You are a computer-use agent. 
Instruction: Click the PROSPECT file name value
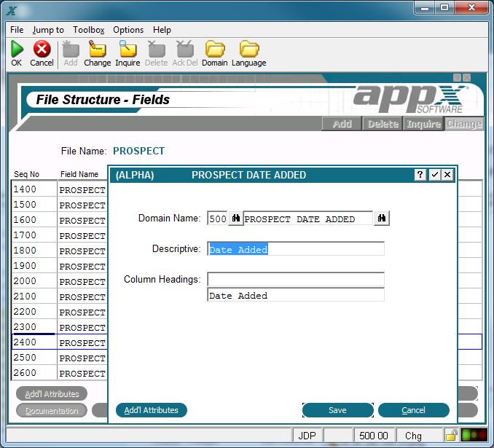[x=138, y=151]
